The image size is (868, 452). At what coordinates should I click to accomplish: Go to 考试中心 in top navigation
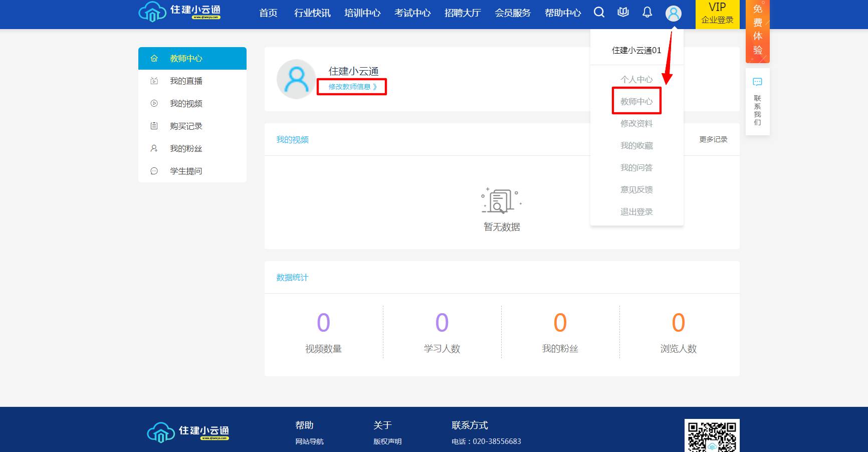pyautogui.click(x=412, y=13)
